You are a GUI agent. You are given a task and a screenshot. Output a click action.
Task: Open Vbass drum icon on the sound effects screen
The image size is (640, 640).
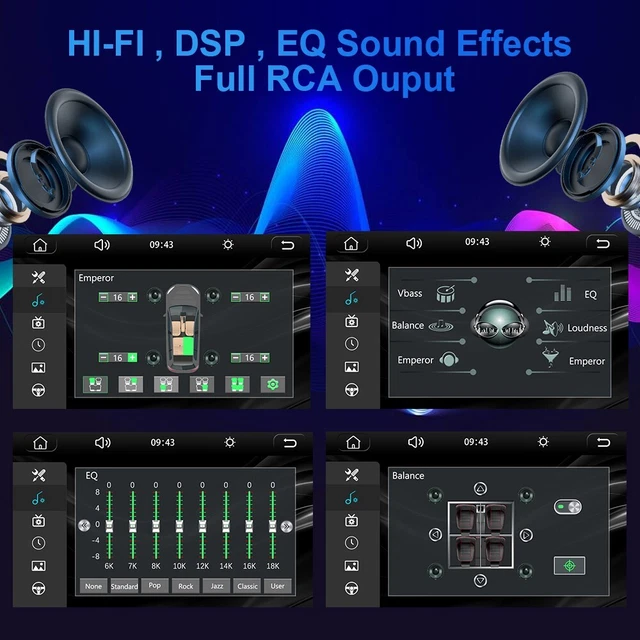pyautogui.click(x=445, y=293)
